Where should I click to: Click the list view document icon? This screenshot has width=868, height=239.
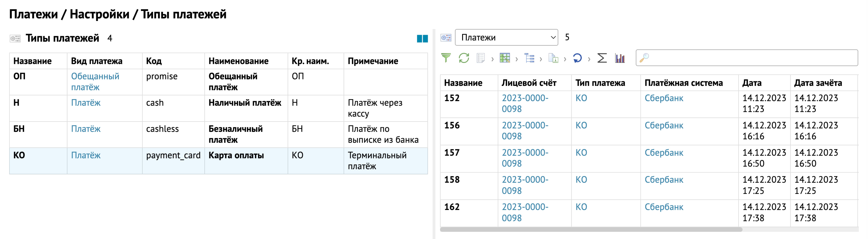[481, 58]
